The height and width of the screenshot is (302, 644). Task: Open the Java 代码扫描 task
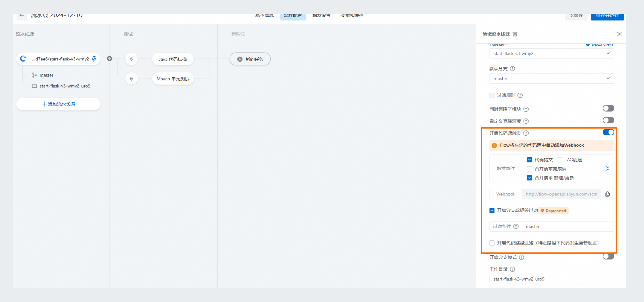[x=173, y=59]
